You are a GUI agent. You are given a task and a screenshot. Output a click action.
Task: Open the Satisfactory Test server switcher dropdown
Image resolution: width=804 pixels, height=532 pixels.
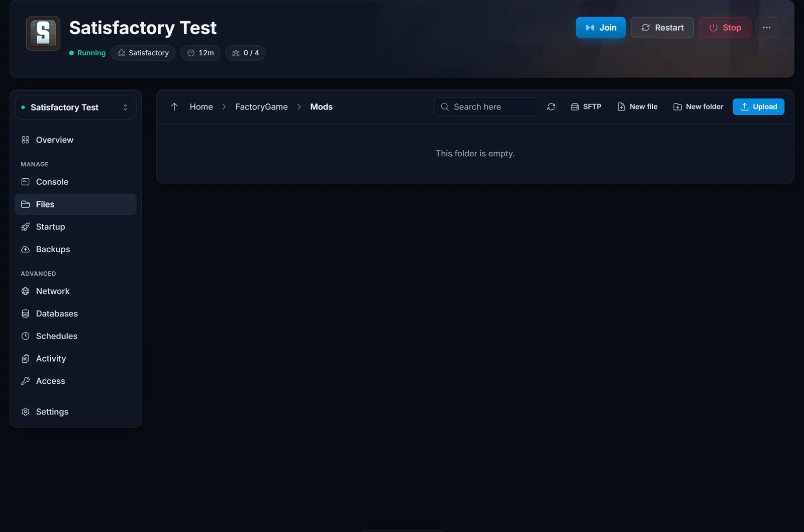[x=75, y=108]
